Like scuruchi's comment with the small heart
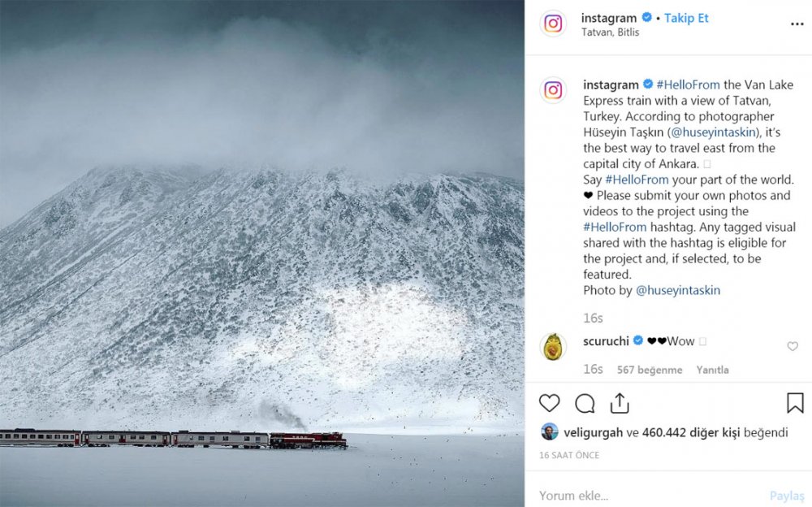Image resolution: width=812 pixels, height=507 pixels. point(793,347)
